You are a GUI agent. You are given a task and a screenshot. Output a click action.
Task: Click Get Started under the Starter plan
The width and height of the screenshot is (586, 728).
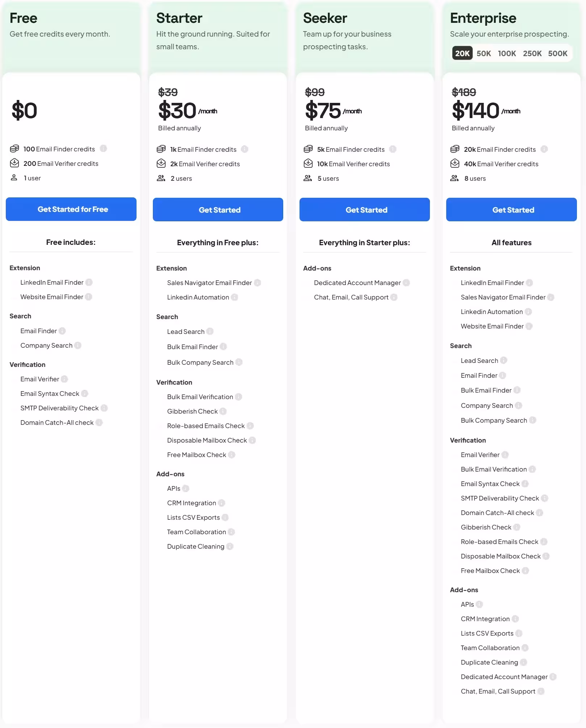(x=218, y=210)
